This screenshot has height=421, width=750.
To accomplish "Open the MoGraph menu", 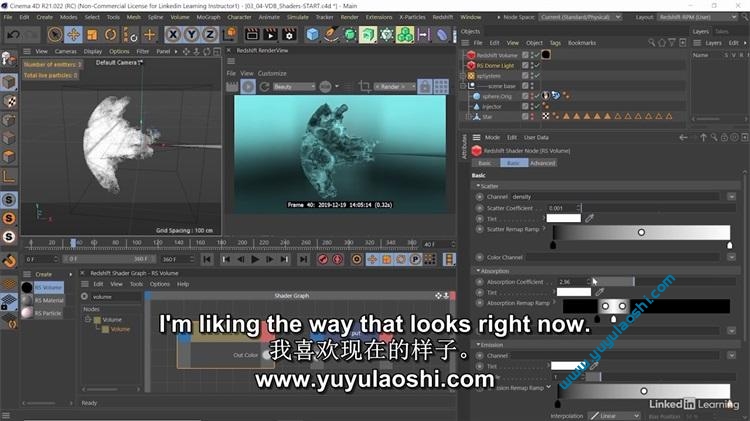I will pos(208,17).
